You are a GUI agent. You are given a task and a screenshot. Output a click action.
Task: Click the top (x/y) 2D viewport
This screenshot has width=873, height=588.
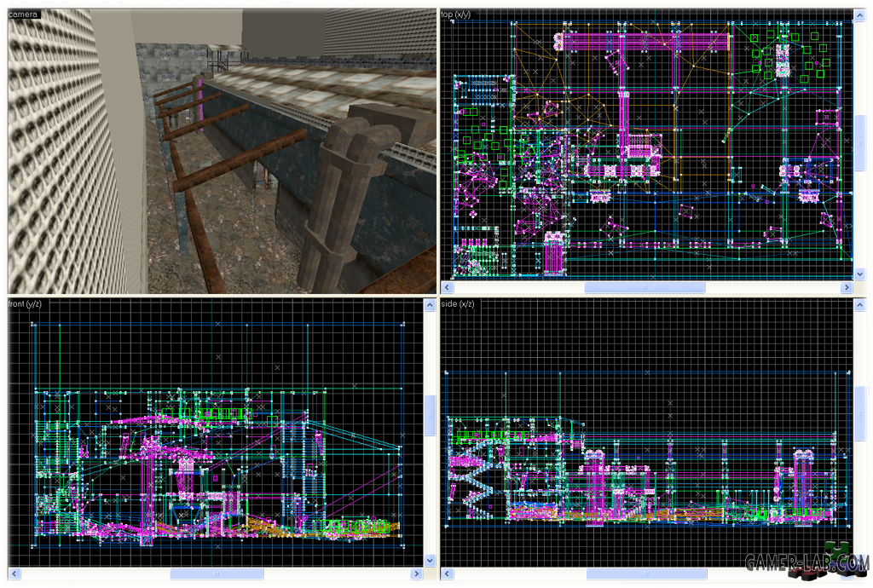(646, 145)
